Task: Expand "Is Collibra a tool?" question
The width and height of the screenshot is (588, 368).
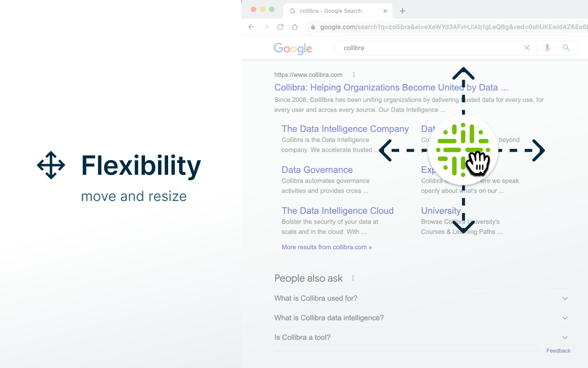Action: coord(565,338)
